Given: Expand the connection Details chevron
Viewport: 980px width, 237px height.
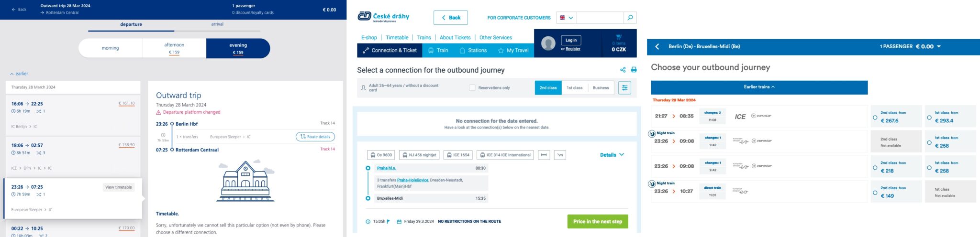Looking at the screenshot, I should (x=612, y=155).
